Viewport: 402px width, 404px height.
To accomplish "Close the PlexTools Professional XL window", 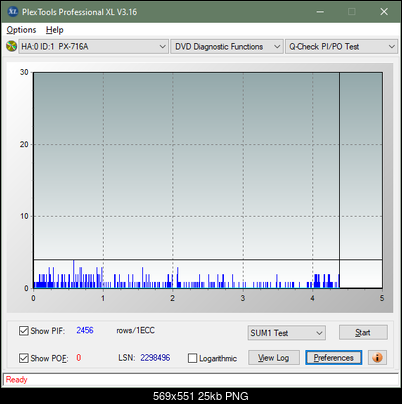I will click(384, 12).
